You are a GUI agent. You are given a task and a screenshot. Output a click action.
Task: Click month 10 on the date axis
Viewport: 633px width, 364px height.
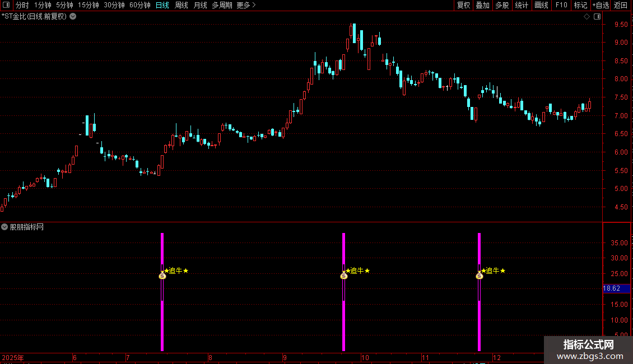(x=365, y=357)
